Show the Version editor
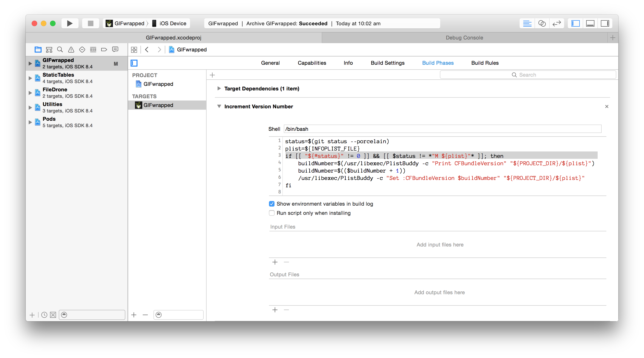Image resolution: width=644 pixels, height=358 pixels. pos(557,23)
